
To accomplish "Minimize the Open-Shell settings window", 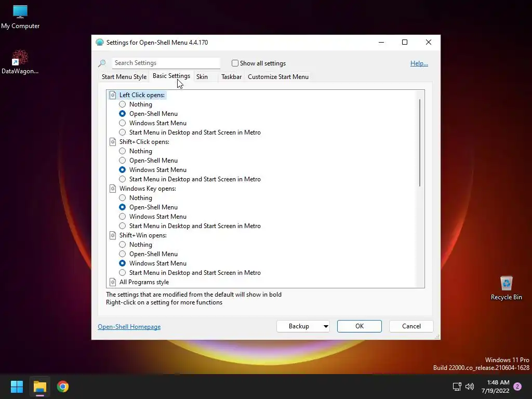I will pos(381,43).
